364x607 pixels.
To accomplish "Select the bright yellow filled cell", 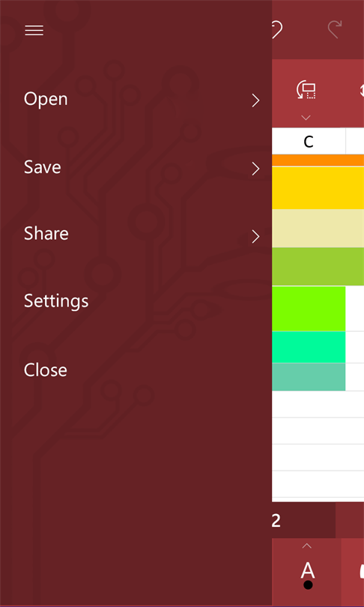I will (x=318, y=188).
